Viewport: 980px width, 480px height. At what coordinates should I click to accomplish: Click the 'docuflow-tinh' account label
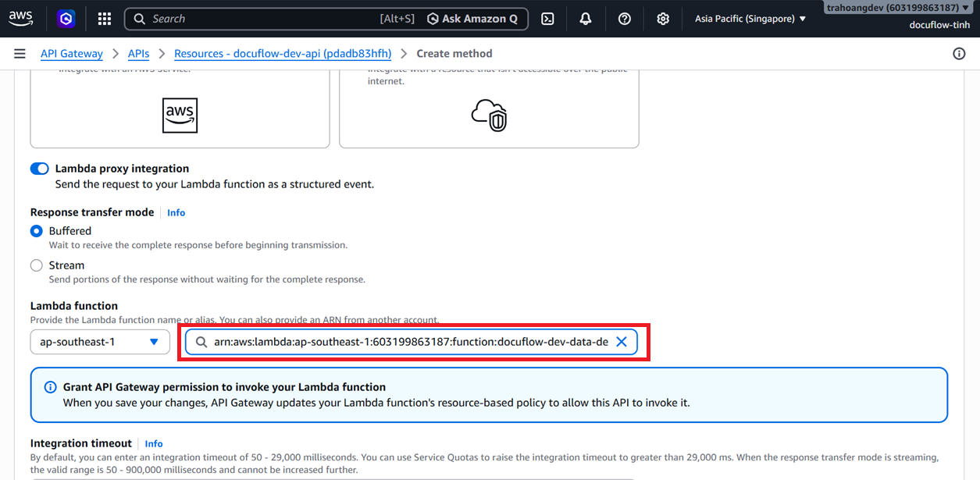click(x=940, y=25)
